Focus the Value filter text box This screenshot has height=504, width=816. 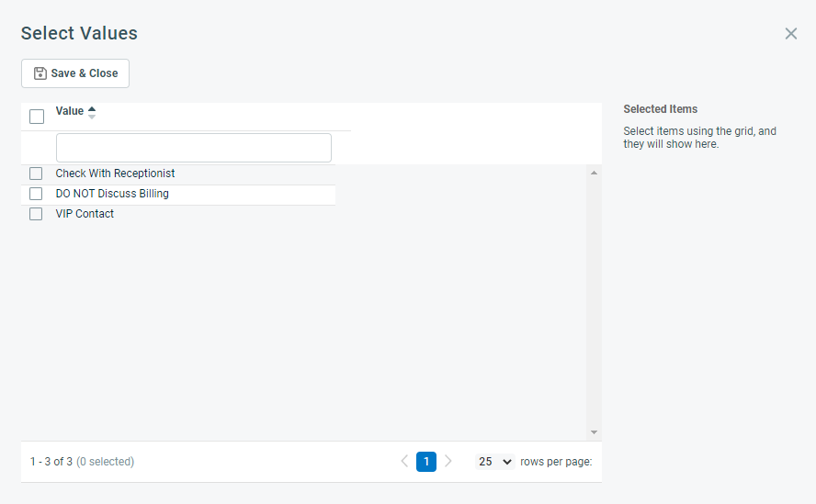pos(194,148)
